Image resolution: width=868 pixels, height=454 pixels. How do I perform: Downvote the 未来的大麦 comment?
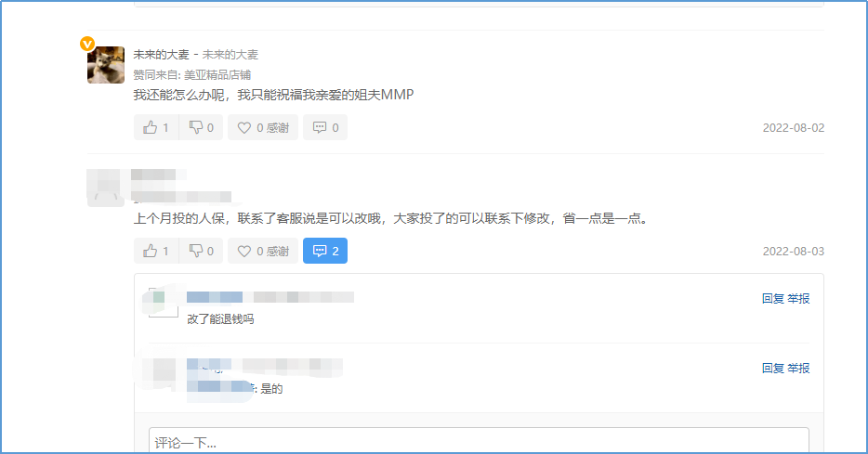click(x=201, y=127)
